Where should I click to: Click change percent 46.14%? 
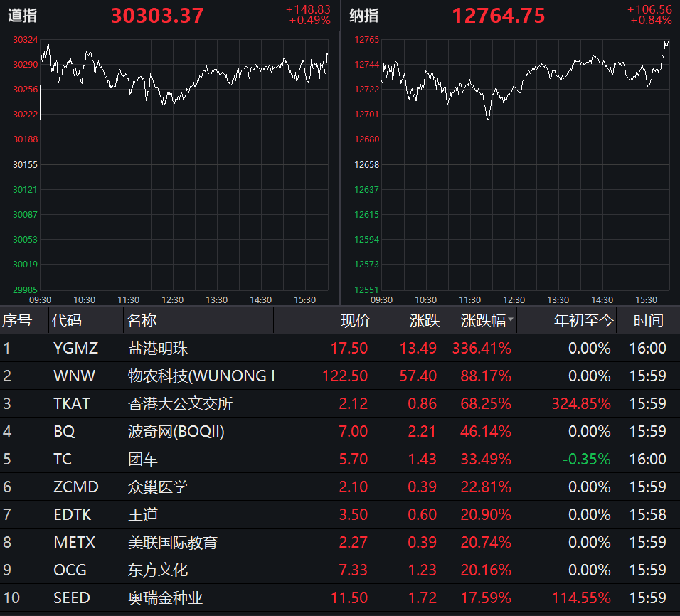pyautogui.click(x=486, y=432)
